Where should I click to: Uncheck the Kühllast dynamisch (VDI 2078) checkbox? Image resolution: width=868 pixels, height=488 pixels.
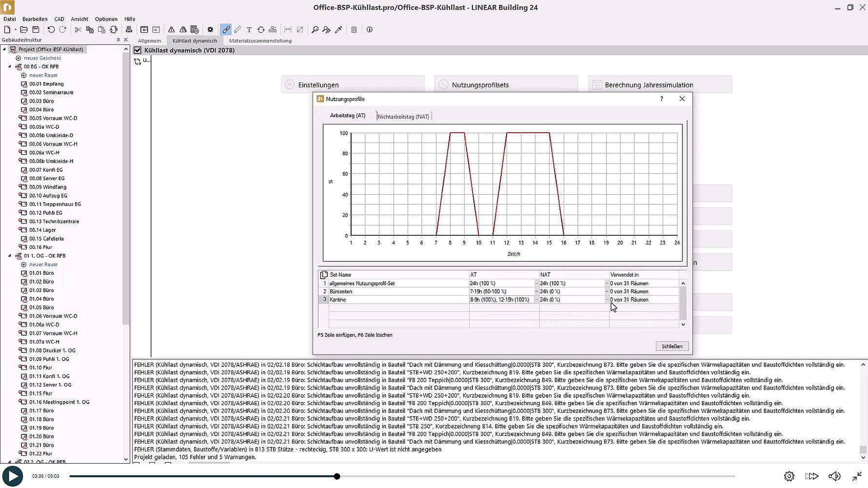point(138,50)
